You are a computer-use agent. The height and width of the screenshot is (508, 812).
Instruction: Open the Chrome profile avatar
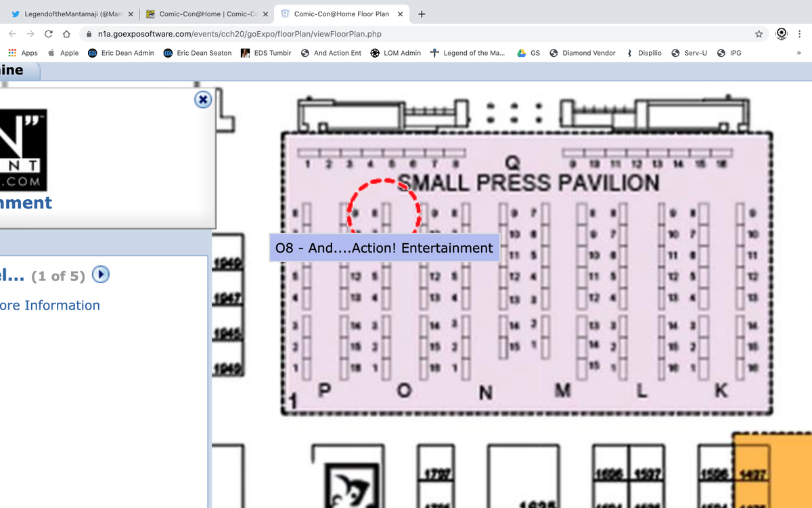pyautogui.click(x=782, y=34)
